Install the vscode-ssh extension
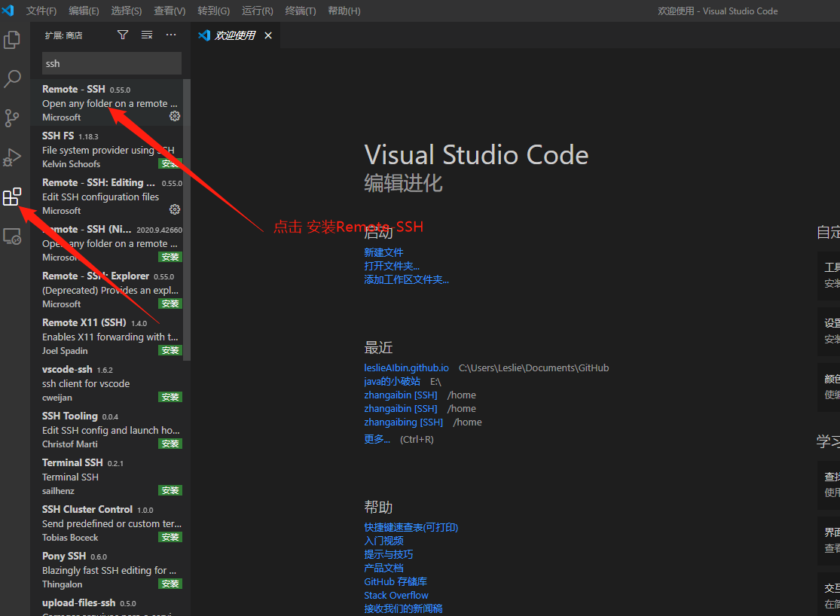840x616 pixels. [170, 396]
